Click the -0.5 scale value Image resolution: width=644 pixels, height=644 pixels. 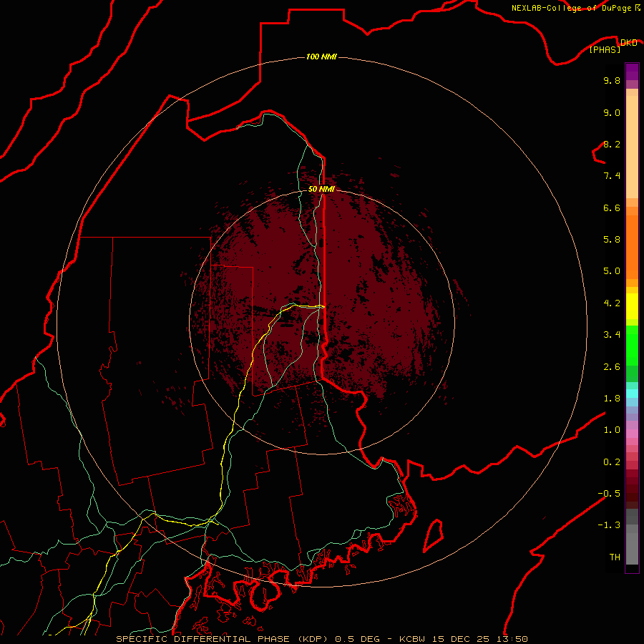click(x=609, y=494)
